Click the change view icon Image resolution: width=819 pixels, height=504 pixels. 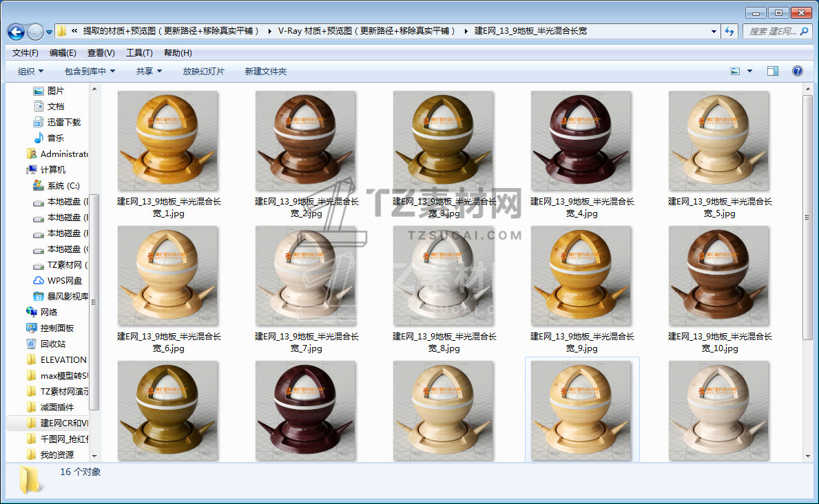tap(735, 71)
